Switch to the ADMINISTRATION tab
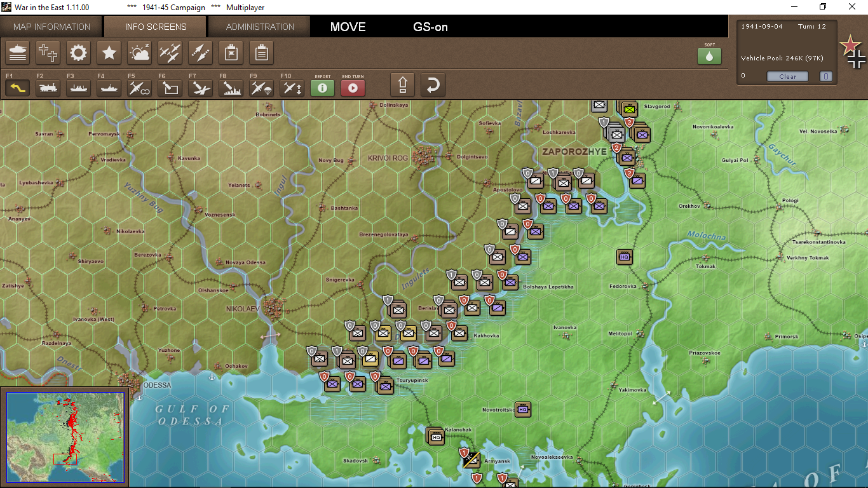 260,27
